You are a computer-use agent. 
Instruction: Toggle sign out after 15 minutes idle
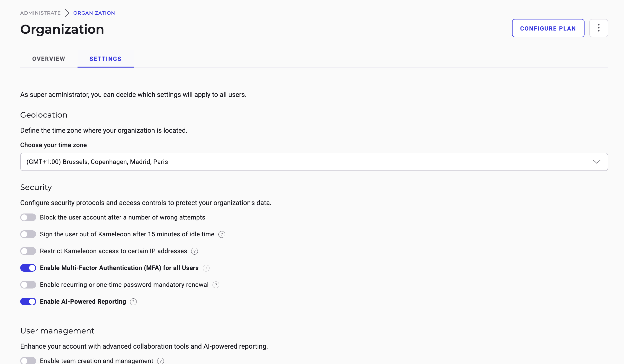[x=28, y=234]
